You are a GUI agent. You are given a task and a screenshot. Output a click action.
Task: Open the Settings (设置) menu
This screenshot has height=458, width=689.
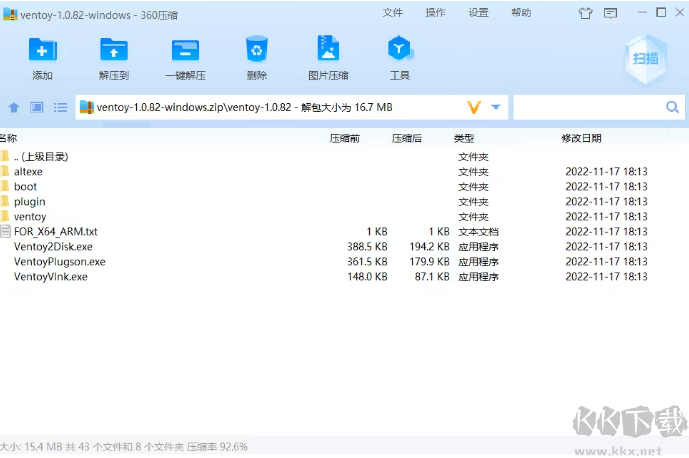[479, 13]
